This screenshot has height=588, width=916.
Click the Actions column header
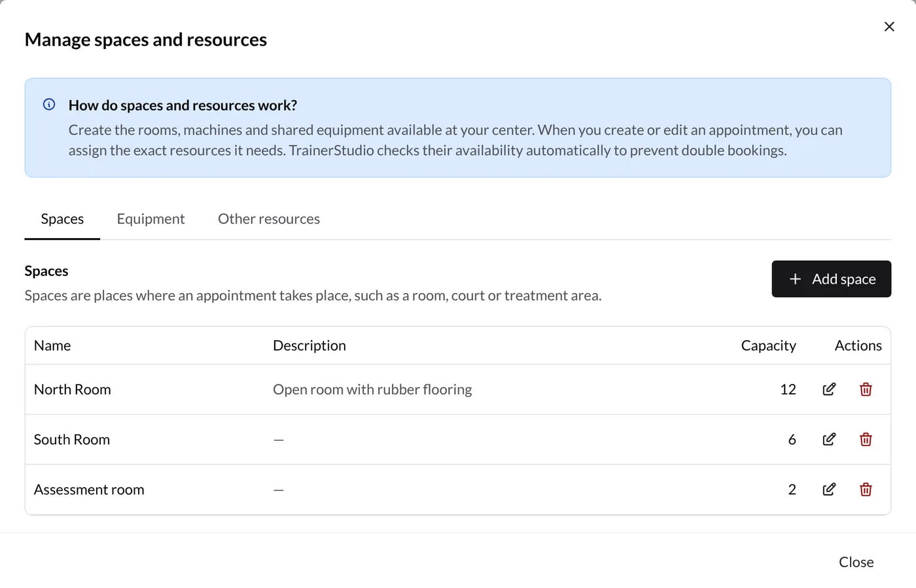click(858, 345)
